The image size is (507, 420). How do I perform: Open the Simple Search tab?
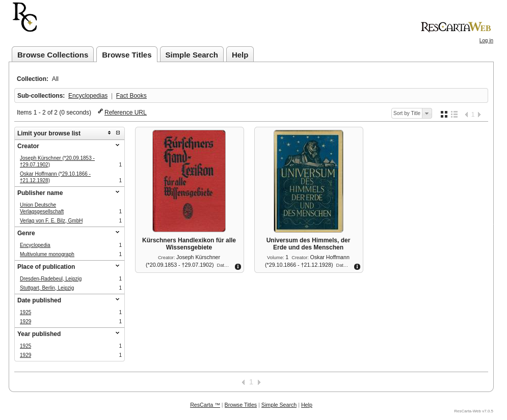192,54
